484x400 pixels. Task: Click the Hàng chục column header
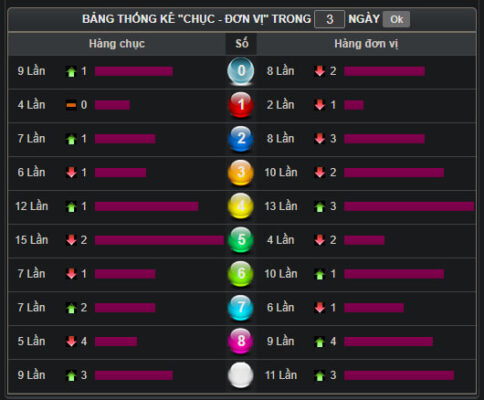click(x=117, y=44)
